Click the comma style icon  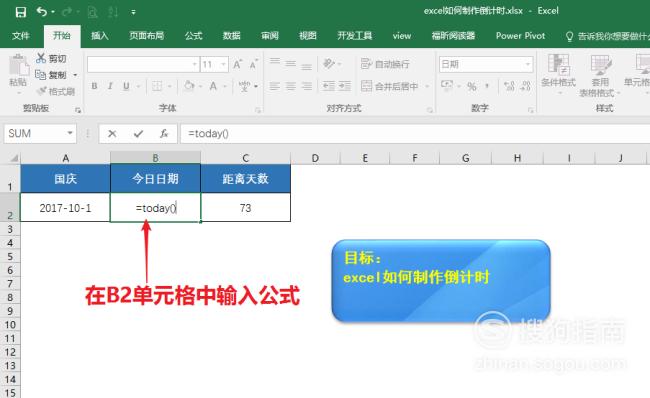pos(487,86)
